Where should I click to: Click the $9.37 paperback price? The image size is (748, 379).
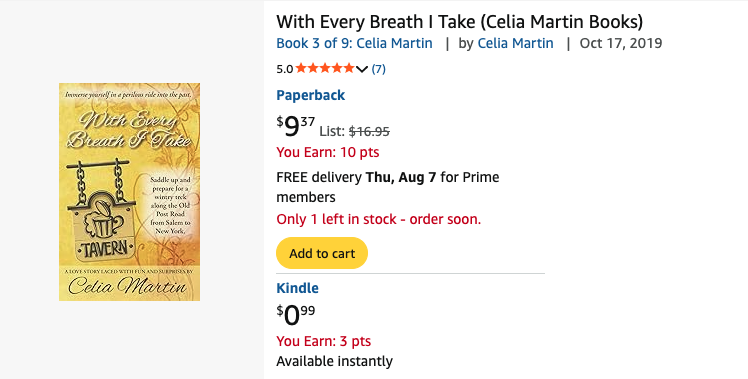(x=295, y=126)
